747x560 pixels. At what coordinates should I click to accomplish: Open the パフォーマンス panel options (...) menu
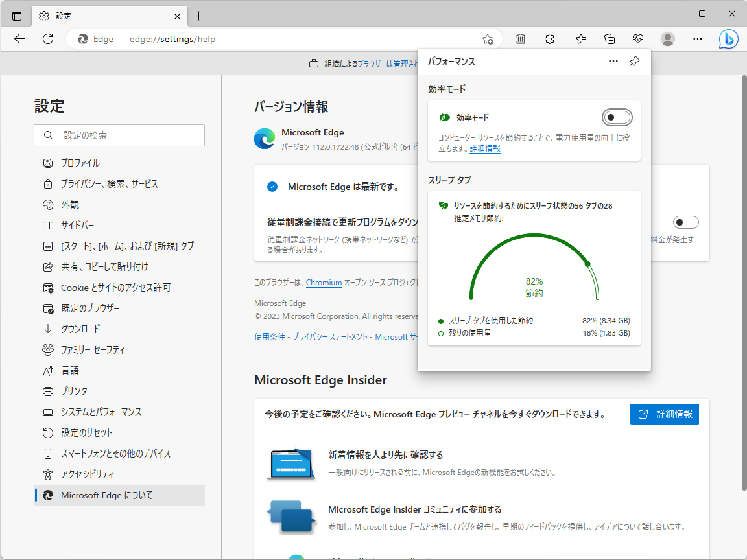(x=613, y=60)
